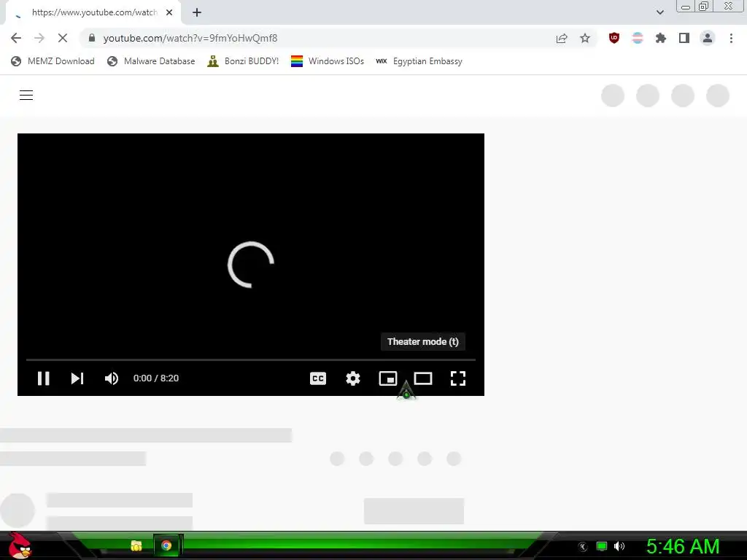
Task: Share this page icon in address bar
Action: 562,38
